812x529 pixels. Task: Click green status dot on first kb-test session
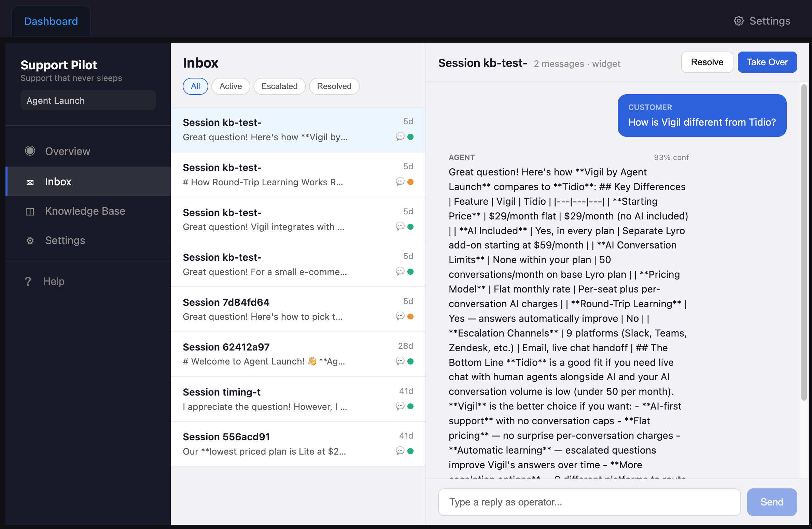tap(410, 137)
